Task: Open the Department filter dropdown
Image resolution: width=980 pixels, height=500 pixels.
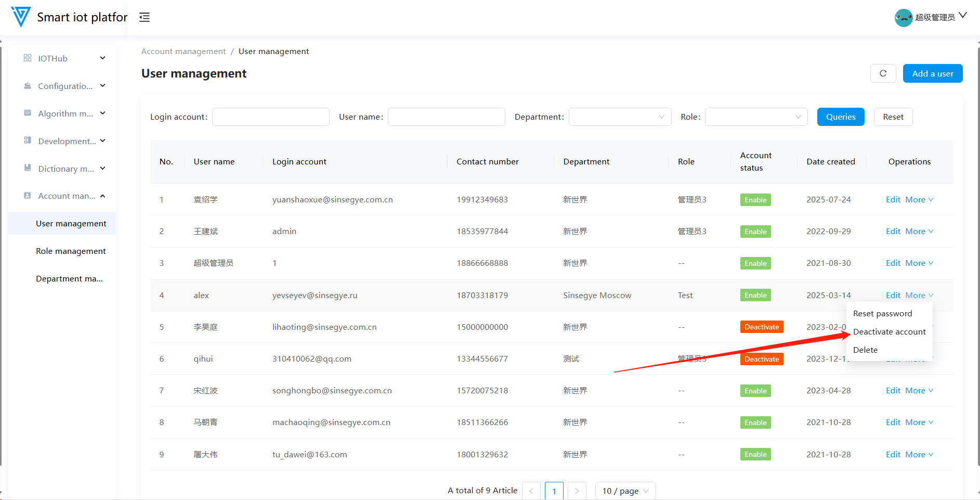Action: 620,117
